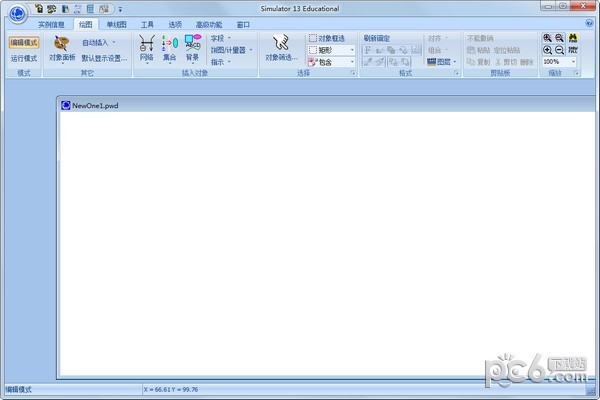The image size is (600, 400).
Task: Toggle the 对象框选 selection option
Action: [332, 38]
